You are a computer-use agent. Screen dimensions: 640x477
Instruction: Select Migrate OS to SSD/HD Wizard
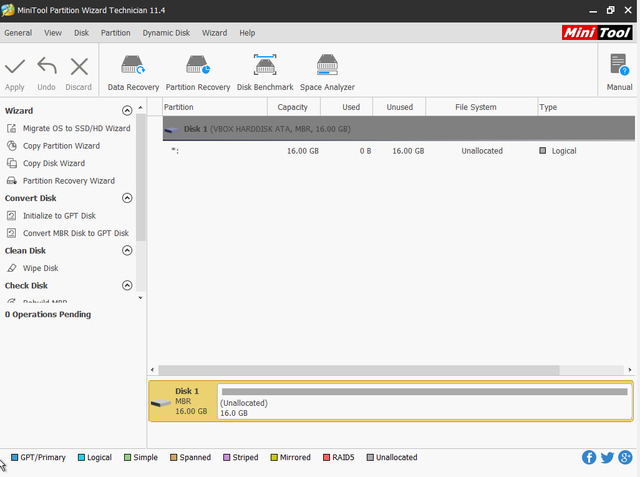[x=76, y=128]
